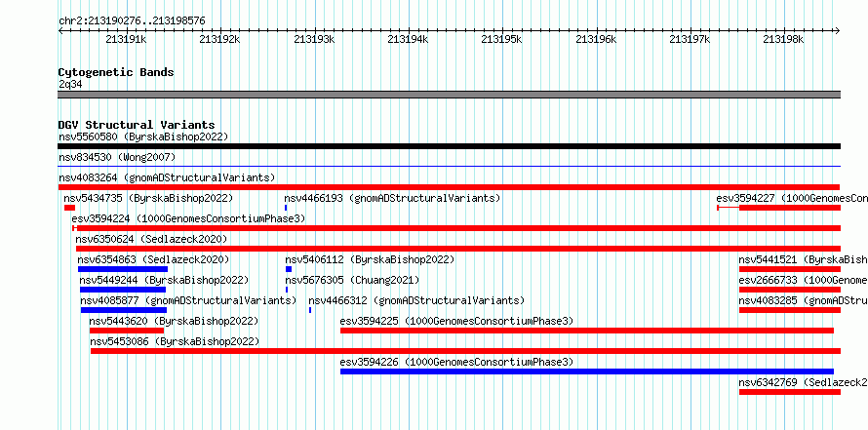
Task: Select the blue esv3594226 variant bar
Action: 587,371
